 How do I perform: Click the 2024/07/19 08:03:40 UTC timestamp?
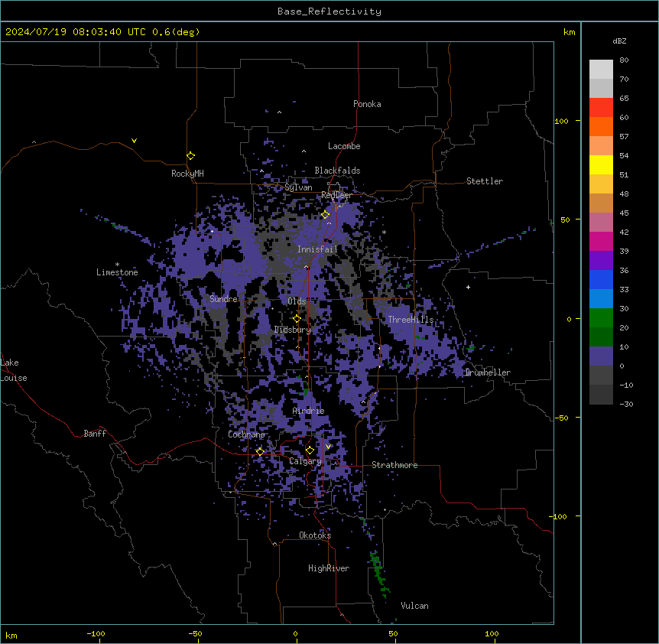[x=76, y=32]
